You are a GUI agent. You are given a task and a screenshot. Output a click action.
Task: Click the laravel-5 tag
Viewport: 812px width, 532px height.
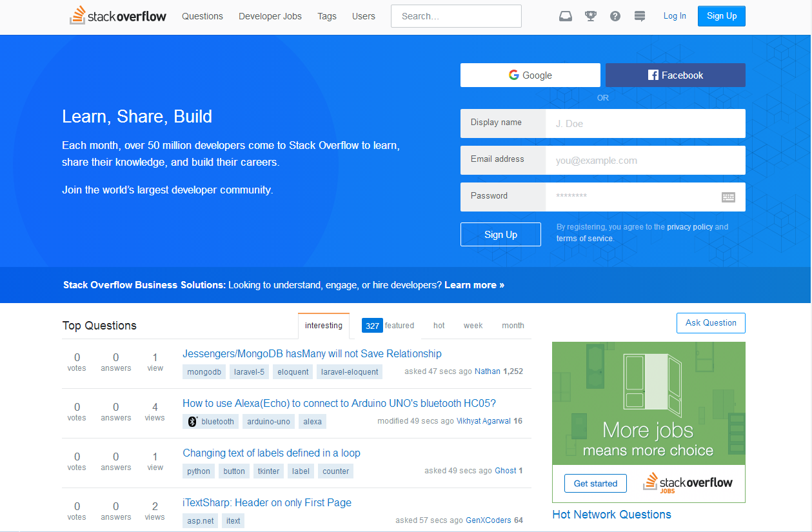250,372
